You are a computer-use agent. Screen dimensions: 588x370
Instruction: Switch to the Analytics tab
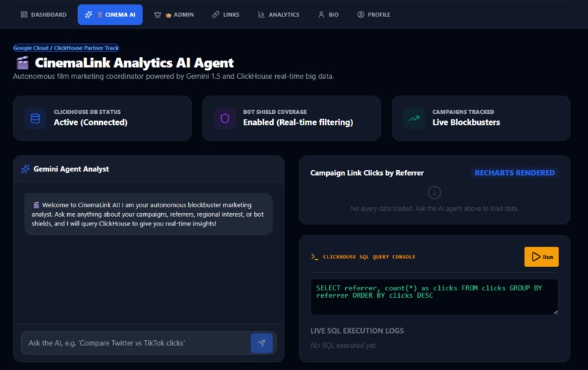[279, 15]
